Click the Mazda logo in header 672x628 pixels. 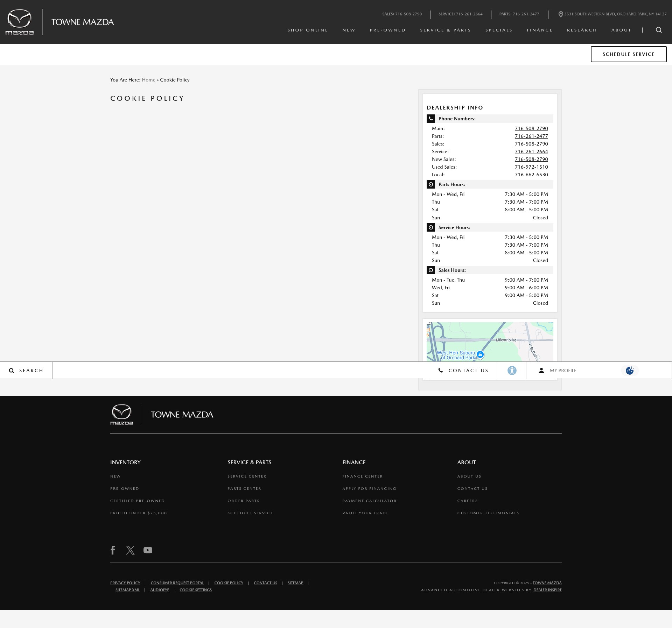[20, 22]
